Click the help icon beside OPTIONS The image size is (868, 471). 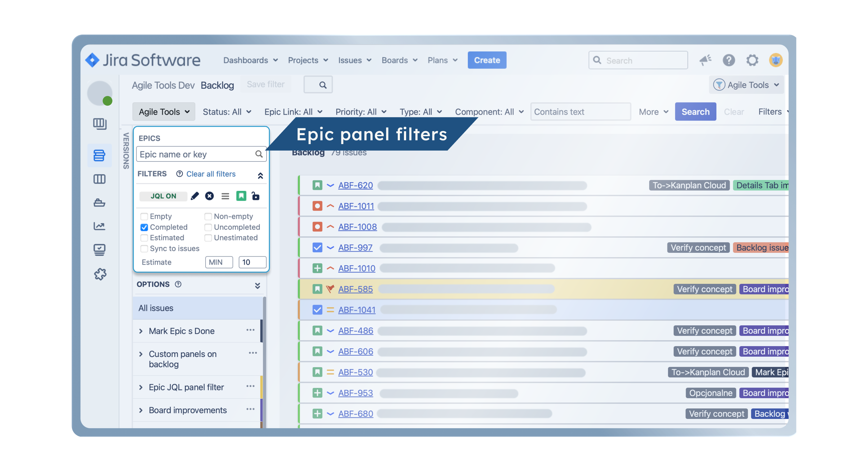178,284
